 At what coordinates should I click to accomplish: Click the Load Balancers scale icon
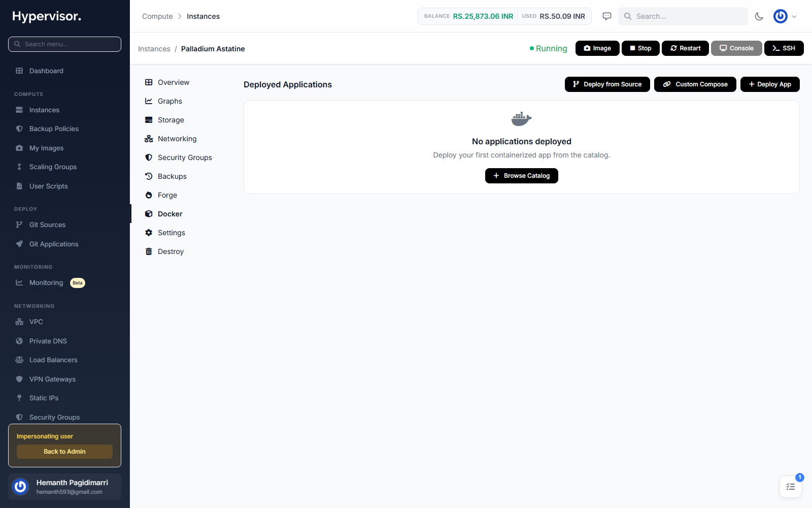click(x=19, y=360)
